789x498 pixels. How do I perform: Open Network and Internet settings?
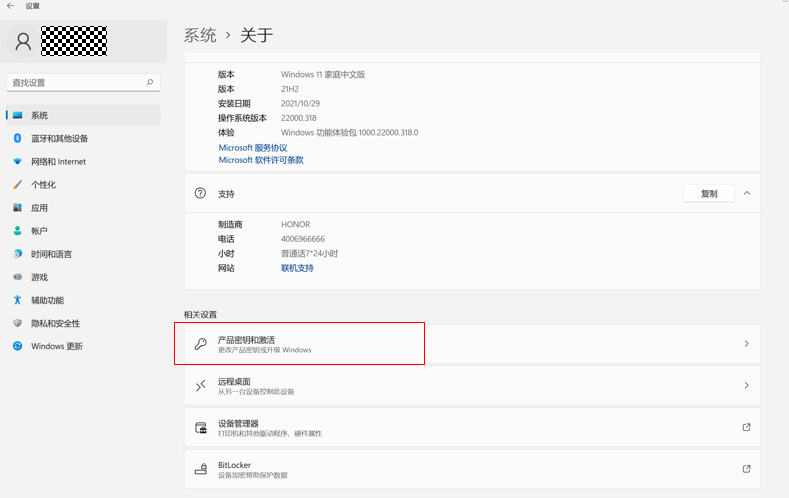(x=58, y=162)
